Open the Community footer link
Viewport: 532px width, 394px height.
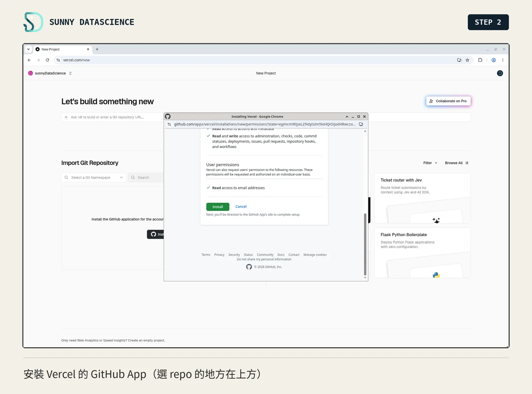tap(265, 255)
